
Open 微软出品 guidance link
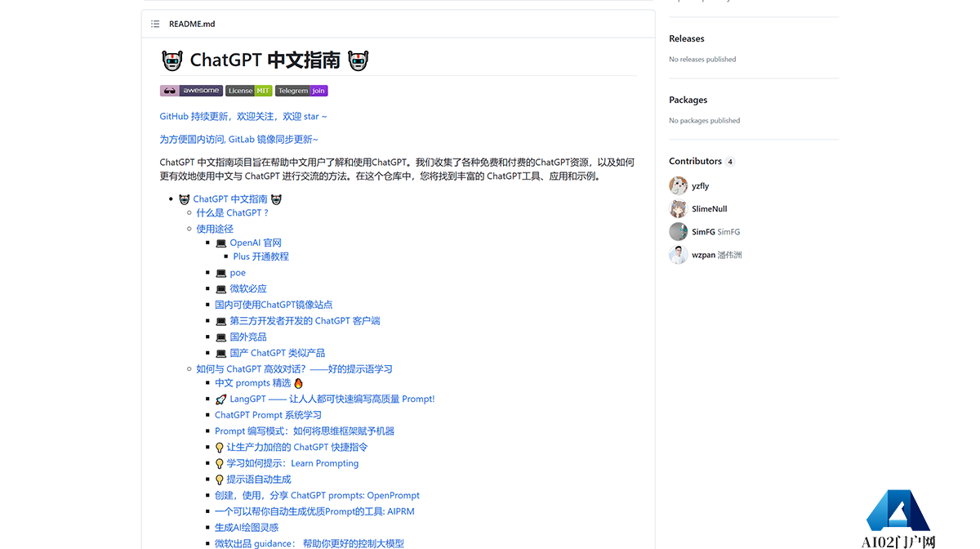tap(310, 543)
